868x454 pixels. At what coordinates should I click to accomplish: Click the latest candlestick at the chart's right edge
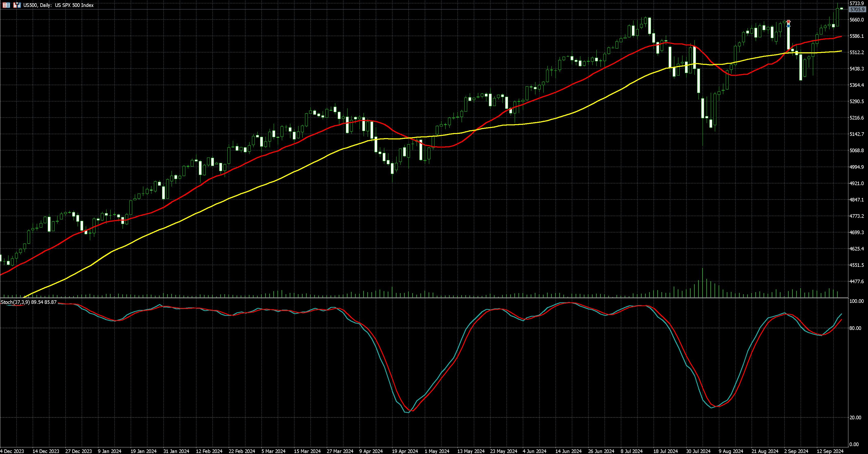click(x=841, y=8)
